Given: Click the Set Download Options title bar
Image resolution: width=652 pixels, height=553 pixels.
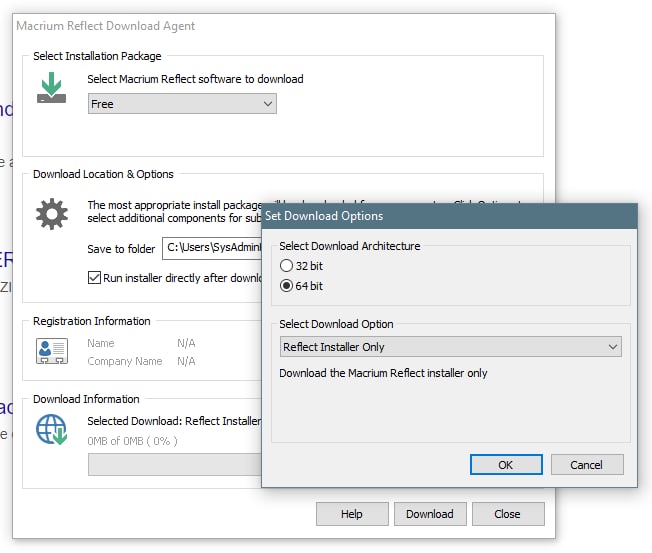Looking at the screenshot, I should point(449,216).
